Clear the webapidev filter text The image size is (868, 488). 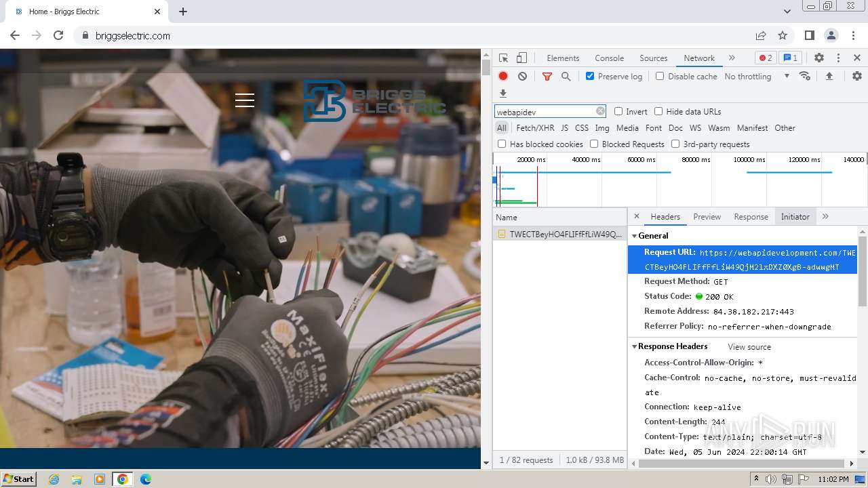tap(600, 111)
